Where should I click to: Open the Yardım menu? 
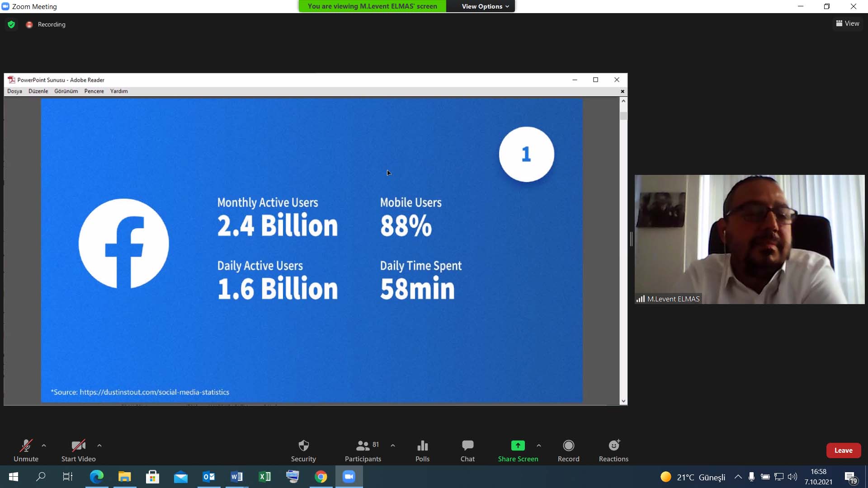click(119, 91)
